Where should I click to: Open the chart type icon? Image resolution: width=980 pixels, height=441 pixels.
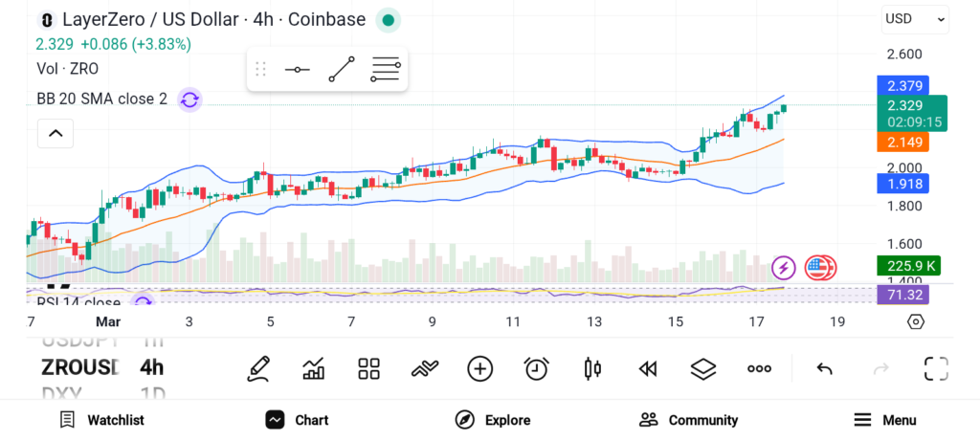[314, 368]
